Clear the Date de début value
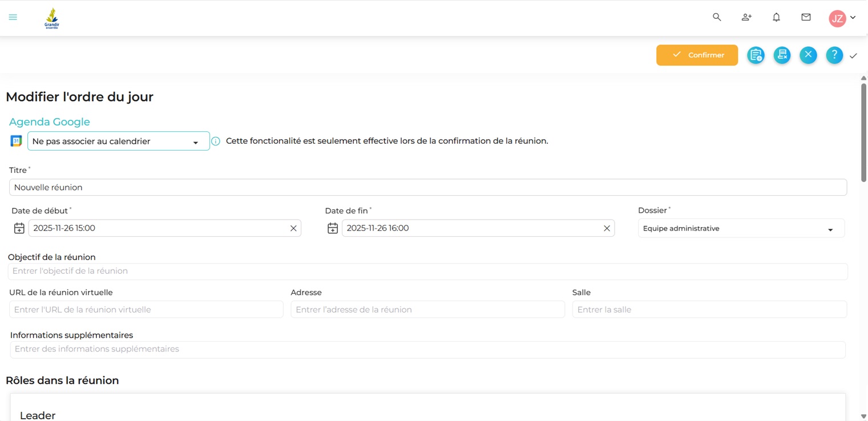Viewport: 868px width, 421px height. [293, 228]
